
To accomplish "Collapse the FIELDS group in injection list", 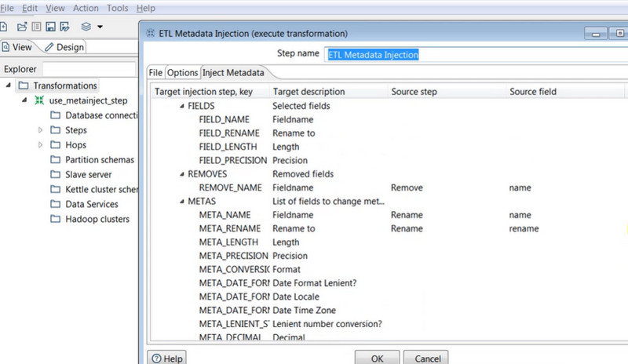I will point(181,106).
